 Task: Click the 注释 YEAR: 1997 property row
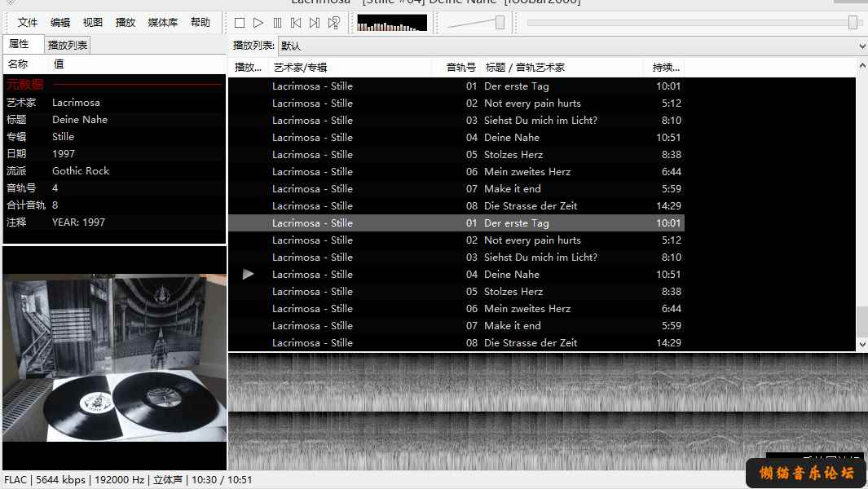114,222
